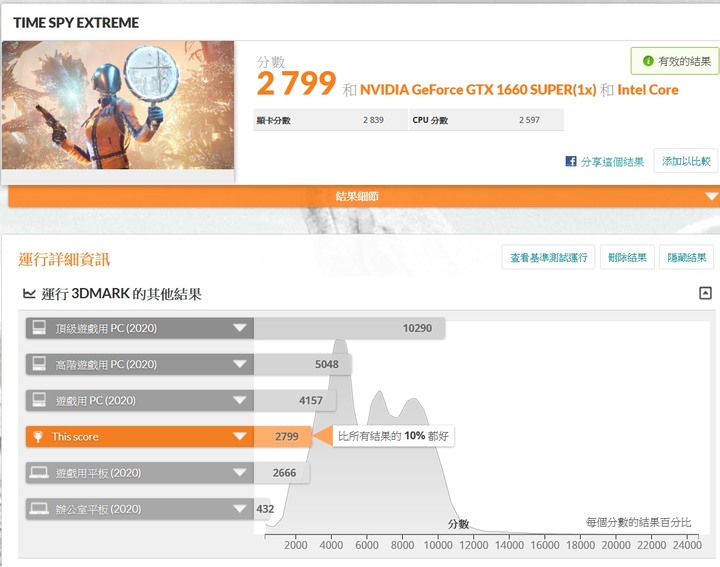The width and height of the screenshot is (720, 567).
Task: Open the 結果細節 result details bar
Action: [x=364, y=196]
